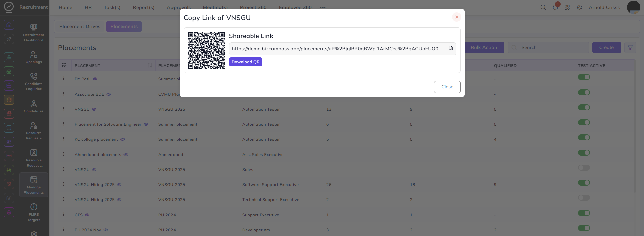This screenshot has height=236, width=644.
Task: Open the Task(s) menu
Action: pyautogui.click(x=112, y=7)
